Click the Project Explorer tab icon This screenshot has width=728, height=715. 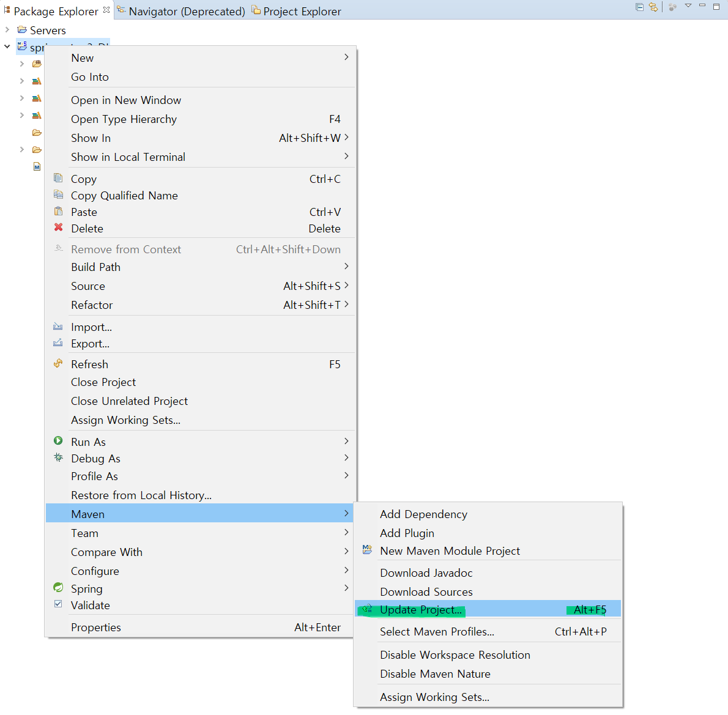coord(256,10)
